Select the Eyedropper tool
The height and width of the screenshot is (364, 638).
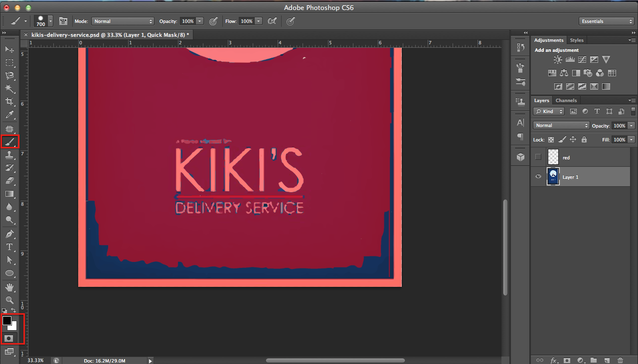pos(9,115)
